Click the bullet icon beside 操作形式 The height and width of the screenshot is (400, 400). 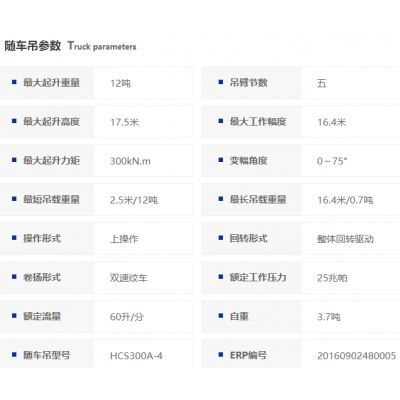pos(14,238)
